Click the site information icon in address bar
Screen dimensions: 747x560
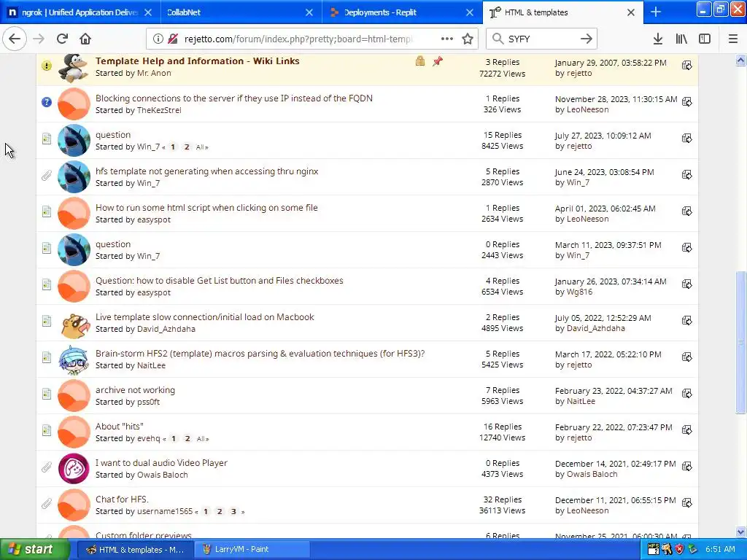click(x=158, y=39)
